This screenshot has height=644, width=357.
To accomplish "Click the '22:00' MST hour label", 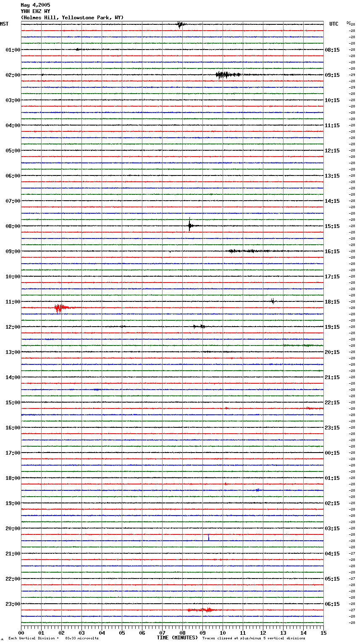I will 13,579.
